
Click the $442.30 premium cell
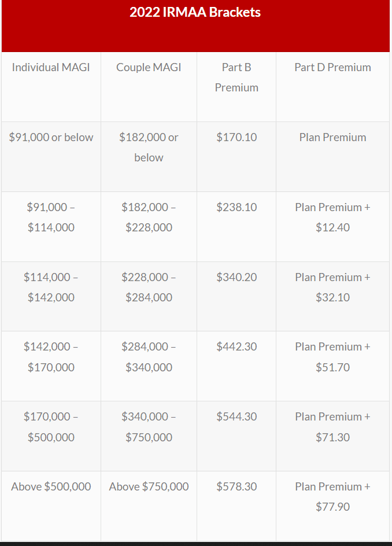[236, 346]
